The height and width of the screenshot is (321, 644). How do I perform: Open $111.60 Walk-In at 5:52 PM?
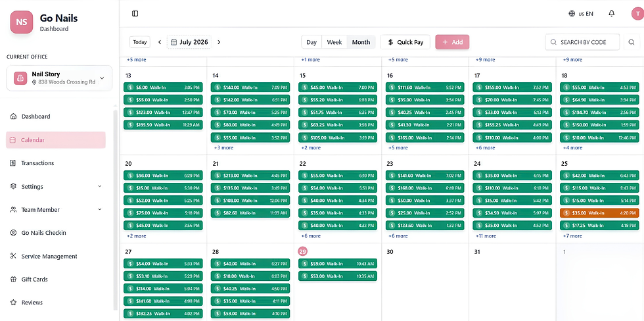pos(425,87)
